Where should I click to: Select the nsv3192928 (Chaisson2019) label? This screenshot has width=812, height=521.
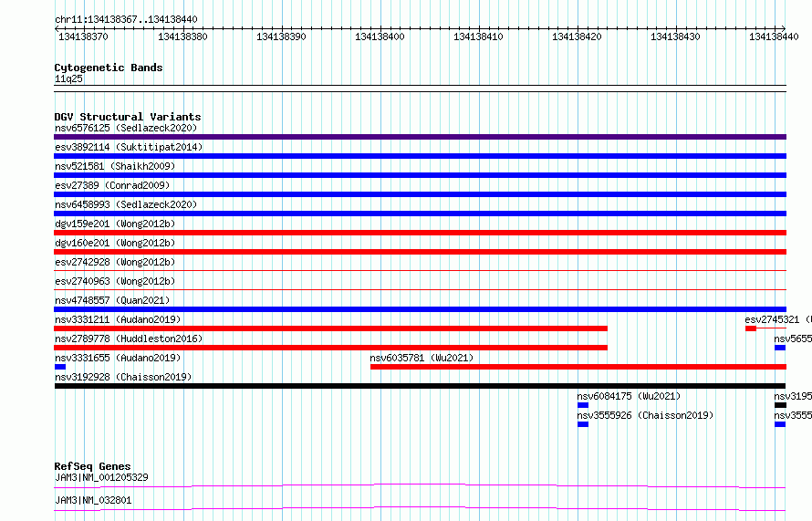123,377
